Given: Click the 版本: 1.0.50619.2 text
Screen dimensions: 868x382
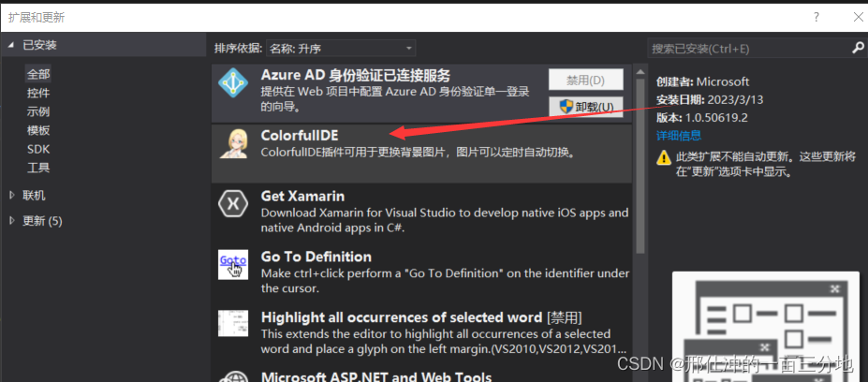Looking at the screenshot, I should click(702, 117).
